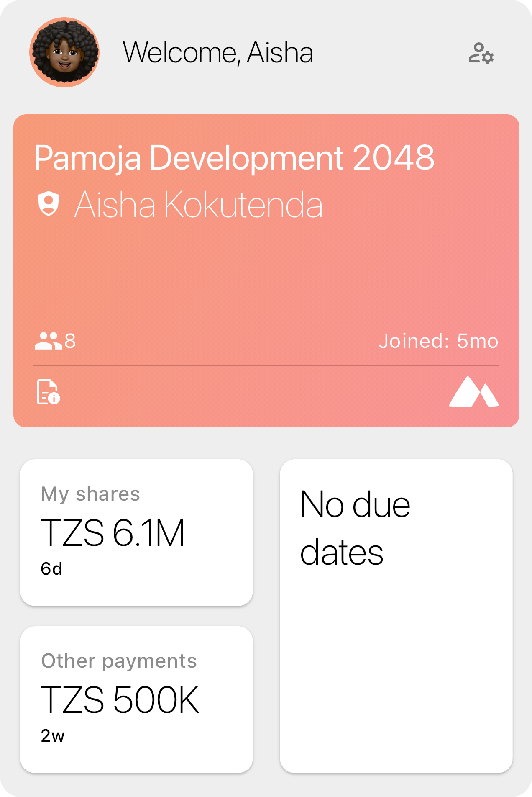Tap the TZS 500K payments amount
Screen dimensions: 532x797
click(120, 700)
